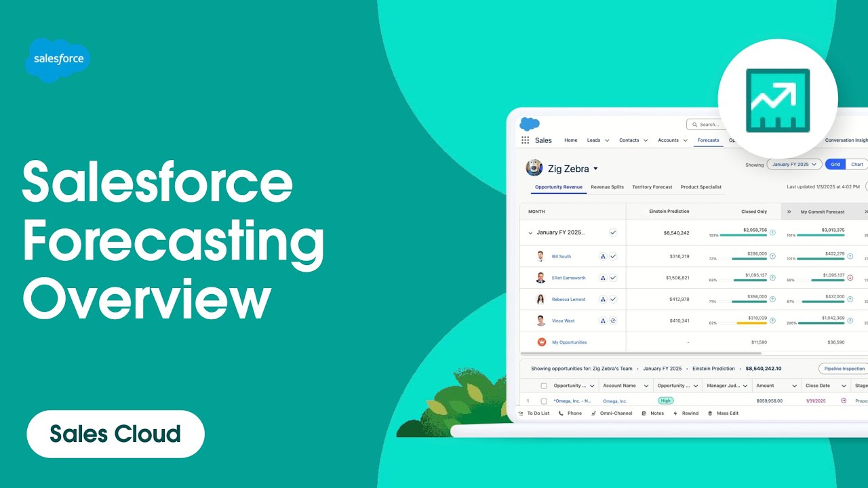
Task: Open hierarchy icon for Elliot Earnsworth
Action: pyautogui.click(x=603, y=278)
